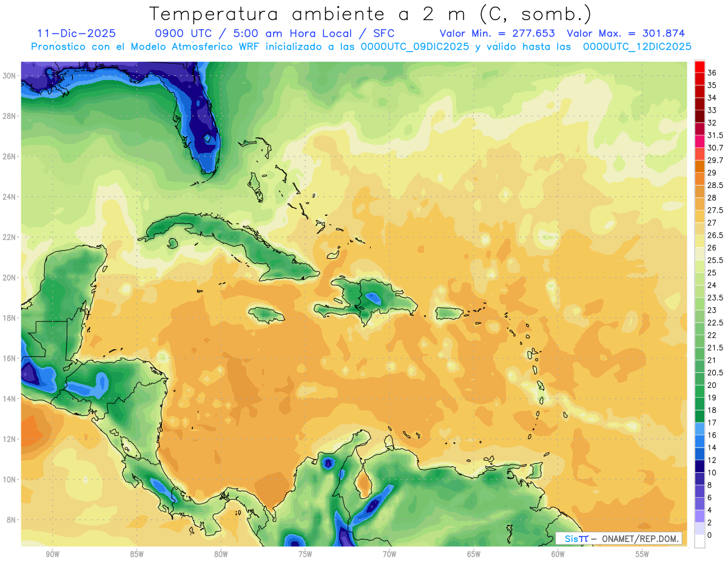
Task: Click legend value "25.5"
Action: pyautogui.click(x=715, y=260)
